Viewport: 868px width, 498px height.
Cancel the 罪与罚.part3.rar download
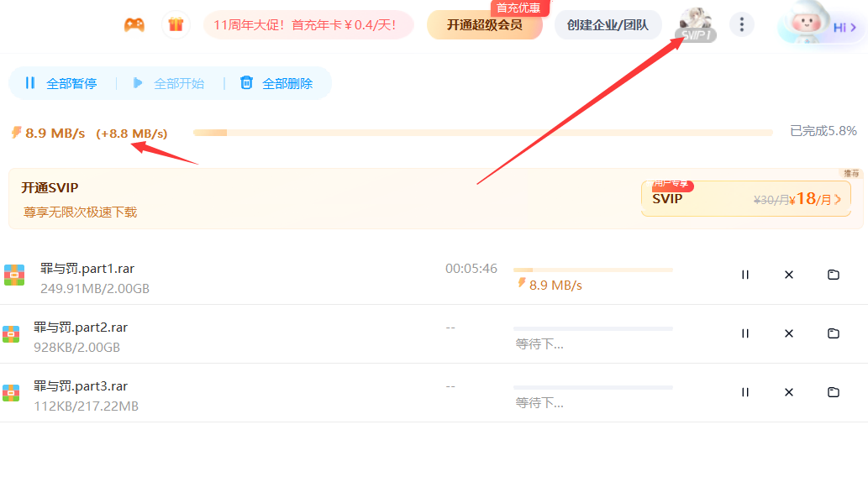click(x=788, y=392)
